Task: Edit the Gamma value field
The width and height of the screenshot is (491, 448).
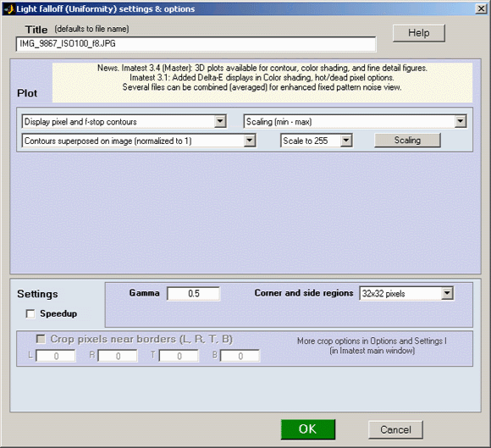Action: 194,294
